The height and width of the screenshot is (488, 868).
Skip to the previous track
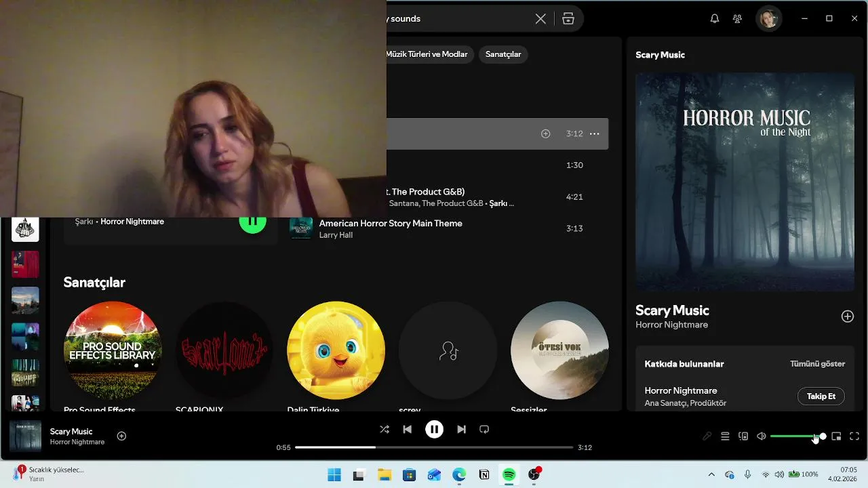[x=407, y=429]
